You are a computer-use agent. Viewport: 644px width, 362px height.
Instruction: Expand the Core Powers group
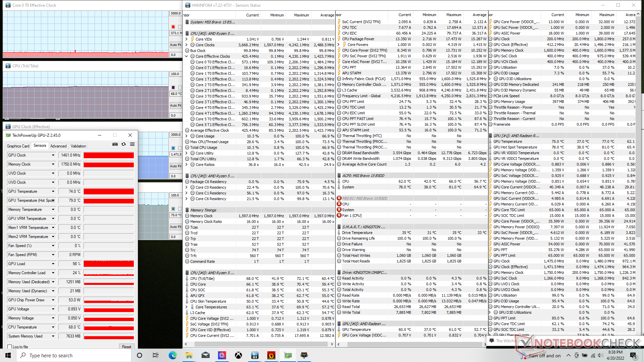(338, 45)
